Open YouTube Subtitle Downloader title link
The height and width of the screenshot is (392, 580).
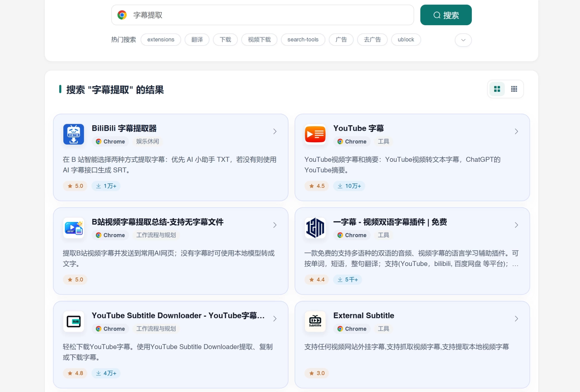point(178,316)
